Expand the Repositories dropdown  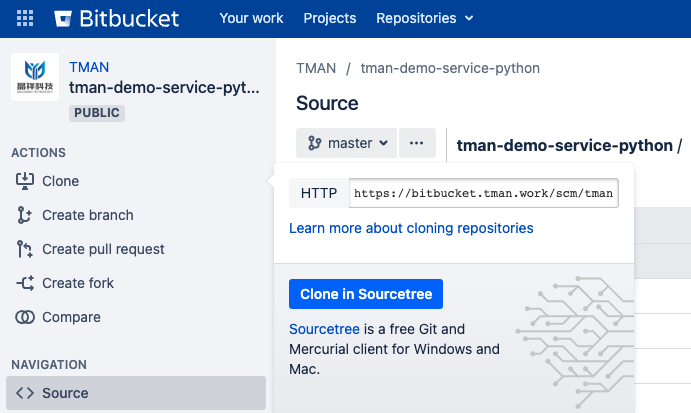pos(424,18)
